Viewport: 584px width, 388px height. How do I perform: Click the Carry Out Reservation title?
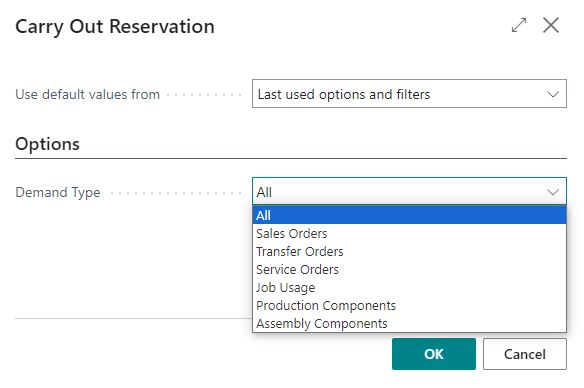115,27
